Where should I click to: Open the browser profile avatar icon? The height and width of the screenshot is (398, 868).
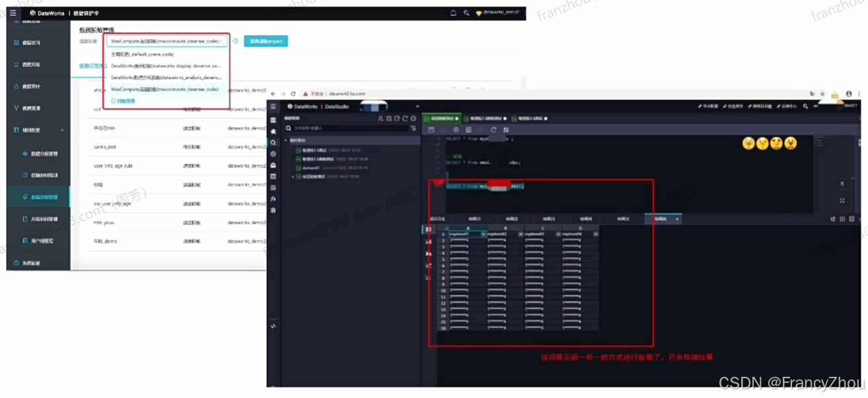pos(849,94)
